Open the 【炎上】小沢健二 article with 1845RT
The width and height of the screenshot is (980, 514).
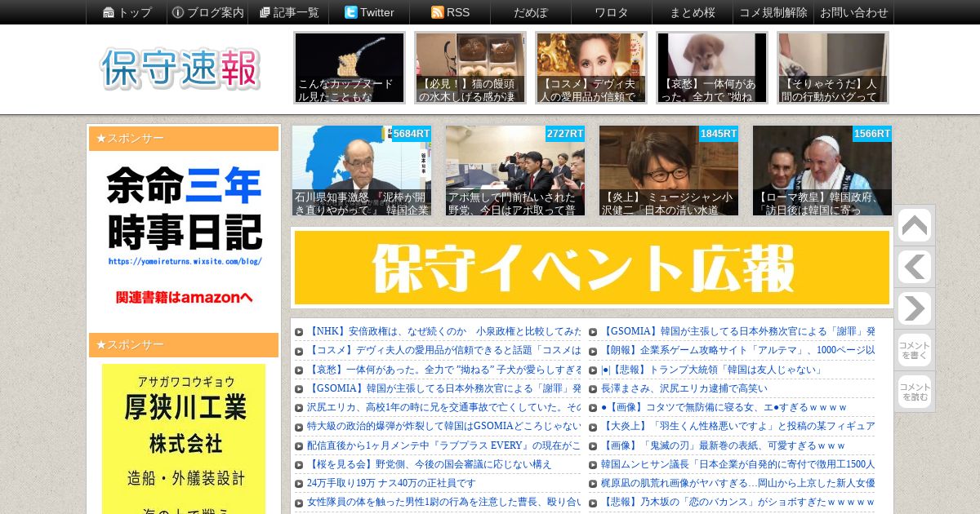(x=669, y=171)
